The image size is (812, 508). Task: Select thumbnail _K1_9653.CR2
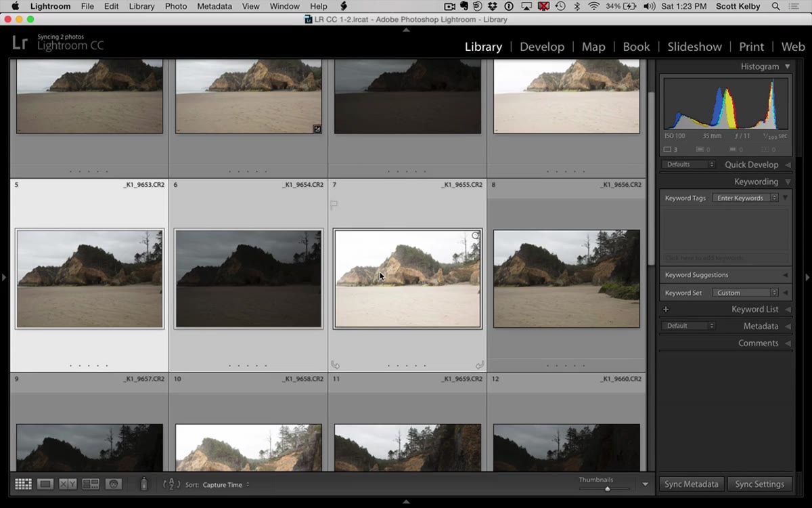click(89, 278)
